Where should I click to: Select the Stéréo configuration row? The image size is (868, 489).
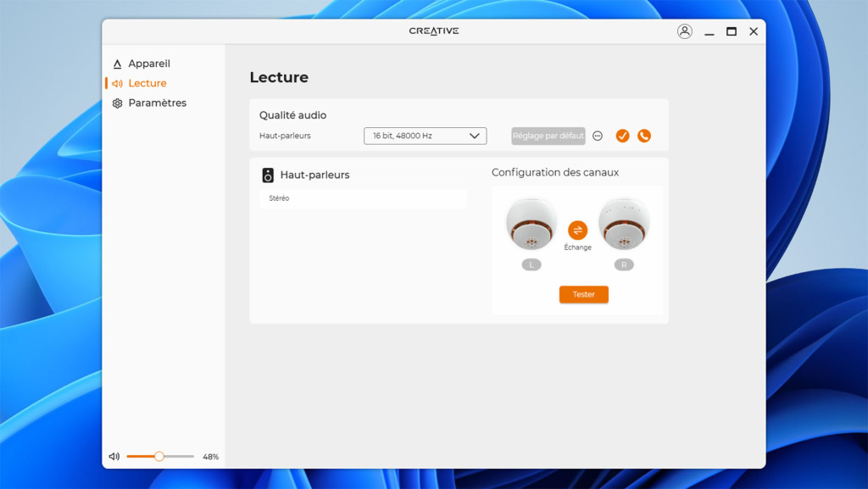(363, 198)
